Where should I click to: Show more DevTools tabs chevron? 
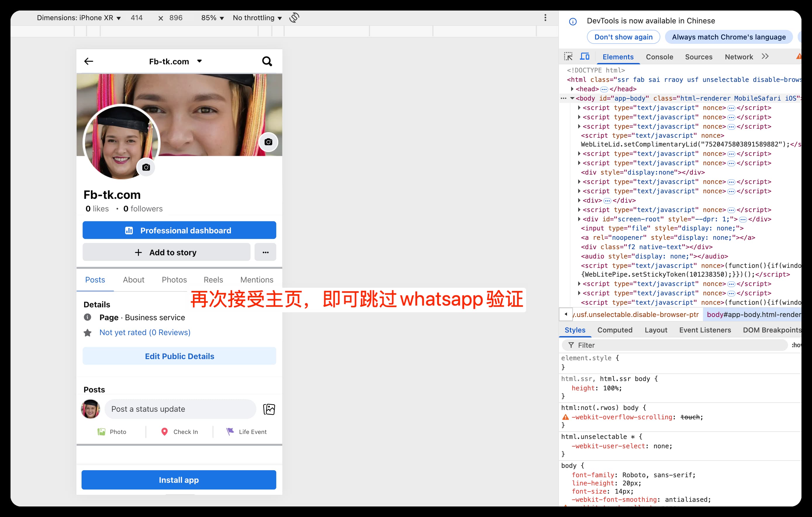click(765, 57)
